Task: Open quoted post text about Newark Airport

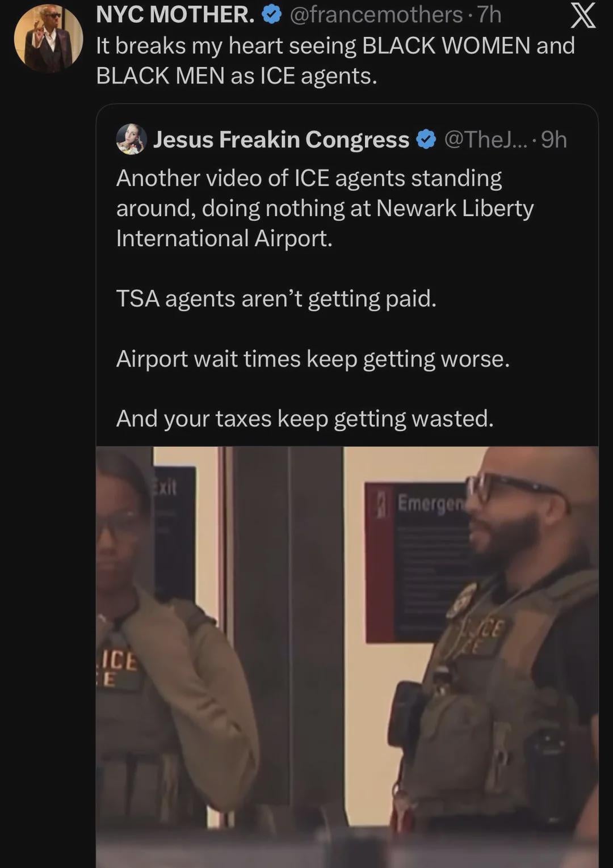Action: pos(325,208)
